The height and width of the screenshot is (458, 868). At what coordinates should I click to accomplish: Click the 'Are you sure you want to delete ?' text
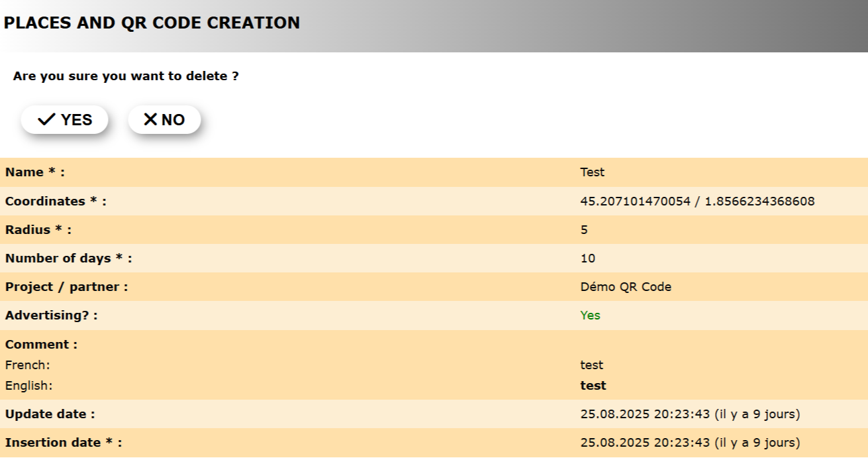(x=126, y=76)
